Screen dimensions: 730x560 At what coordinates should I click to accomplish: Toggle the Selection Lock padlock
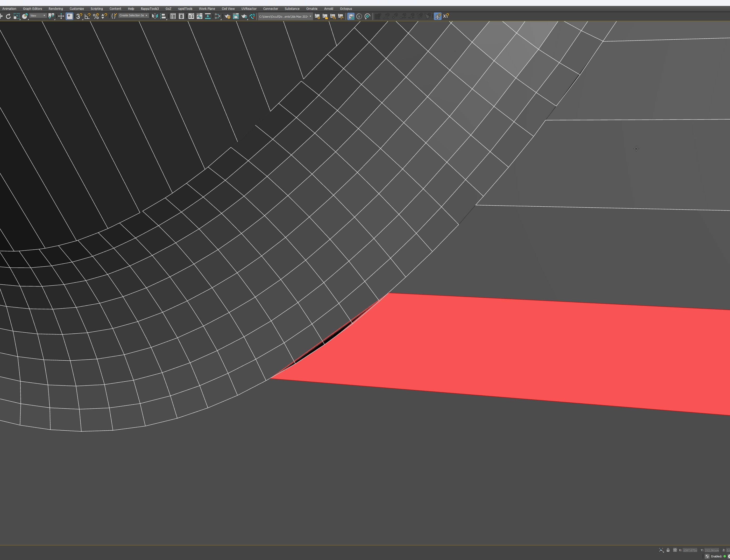668,550
